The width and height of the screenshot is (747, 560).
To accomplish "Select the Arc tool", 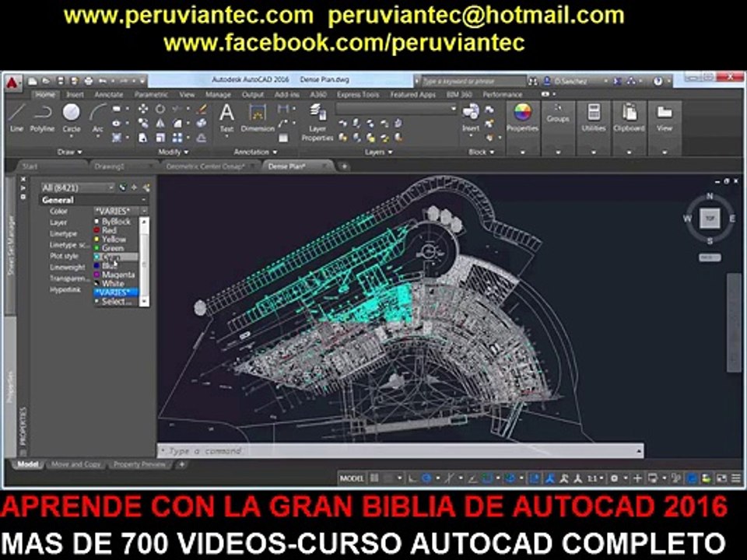I will 98,117.
